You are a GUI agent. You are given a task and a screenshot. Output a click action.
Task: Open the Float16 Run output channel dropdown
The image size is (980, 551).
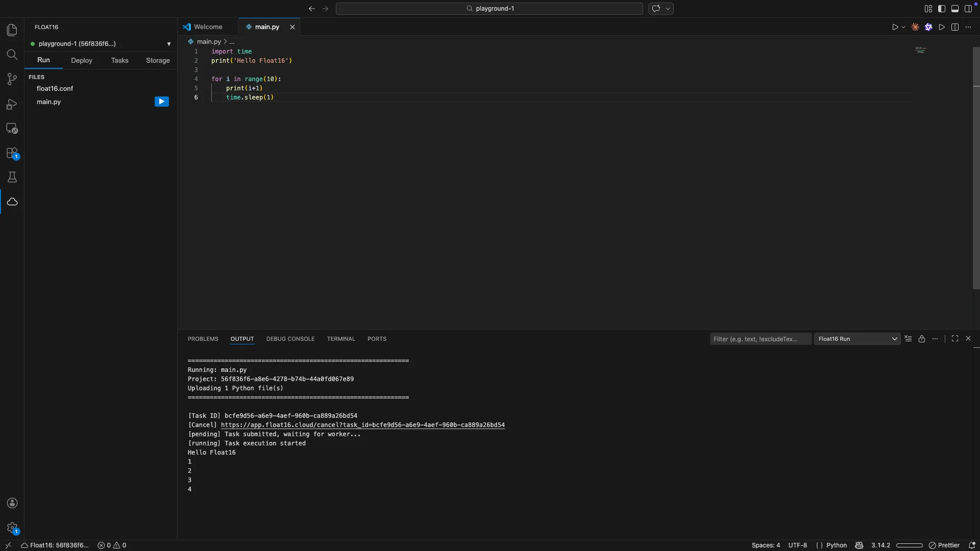pos(857,339)
